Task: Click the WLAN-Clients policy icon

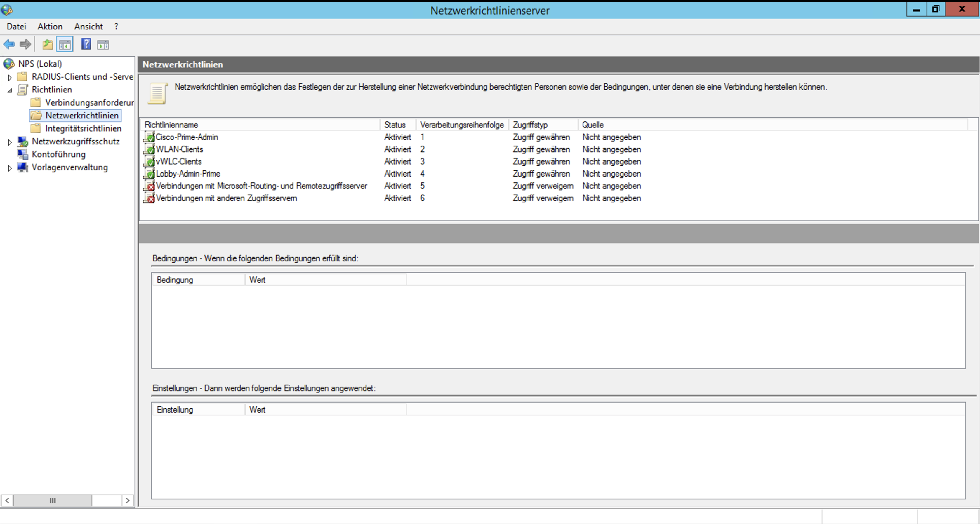Action: coord(149,149)
